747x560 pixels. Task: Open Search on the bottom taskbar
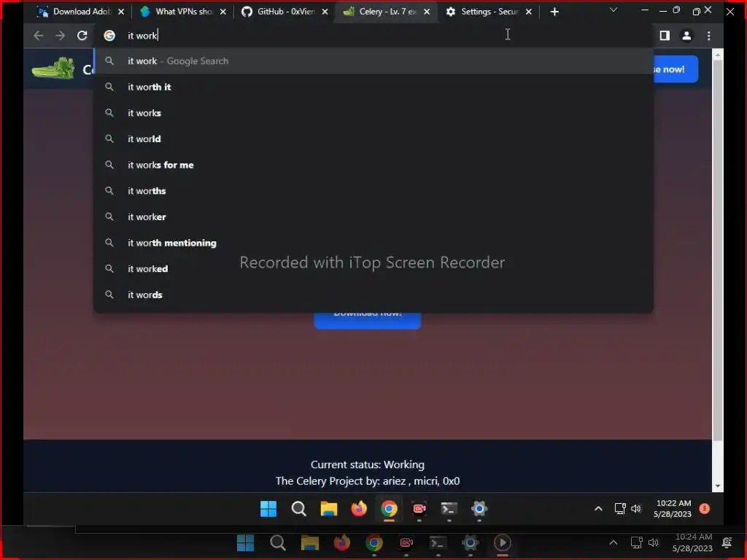click(278, 542)
